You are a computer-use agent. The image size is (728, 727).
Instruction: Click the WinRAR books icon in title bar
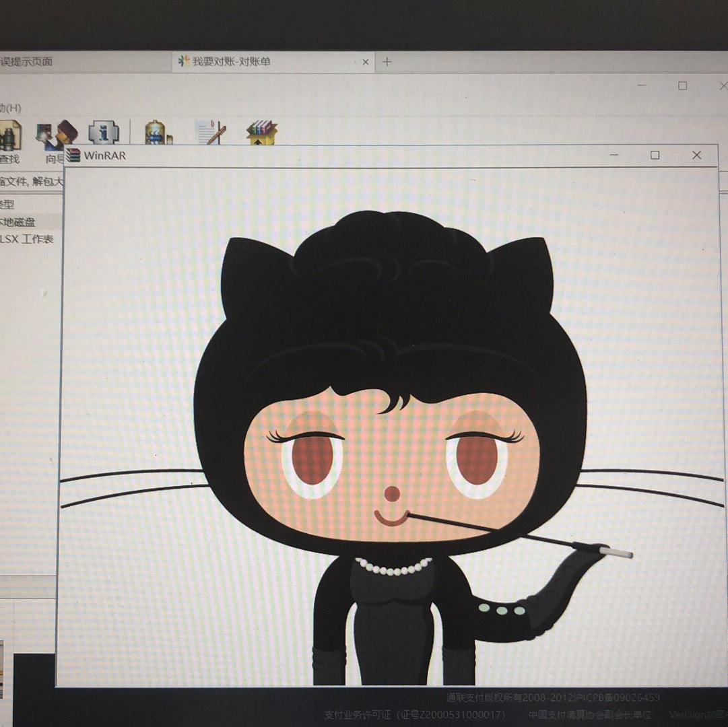click(73, 155)
